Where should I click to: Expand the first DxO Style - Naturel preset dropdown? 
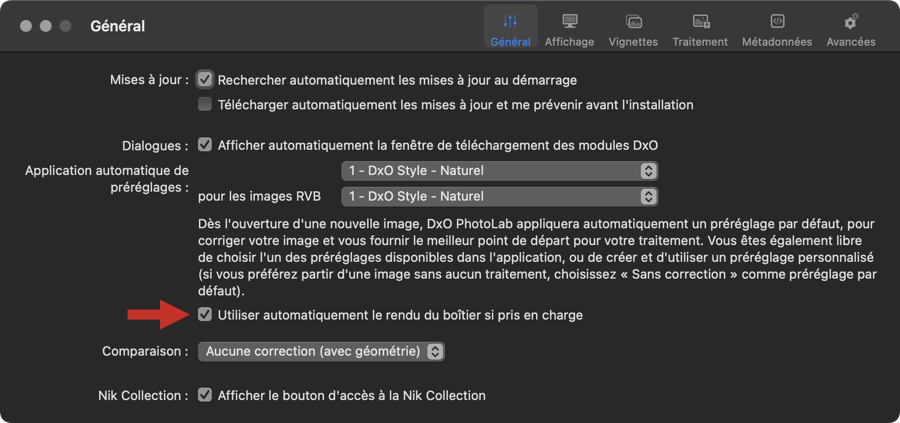click(x=499, y=170)
